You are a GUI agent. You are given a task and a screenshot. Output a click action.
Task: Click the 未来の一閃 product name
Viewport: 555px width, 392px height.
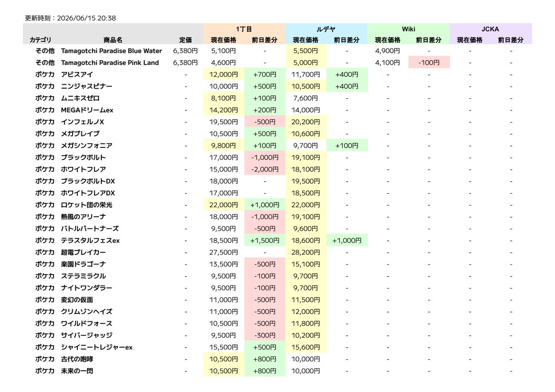click(x=77, y=371)
